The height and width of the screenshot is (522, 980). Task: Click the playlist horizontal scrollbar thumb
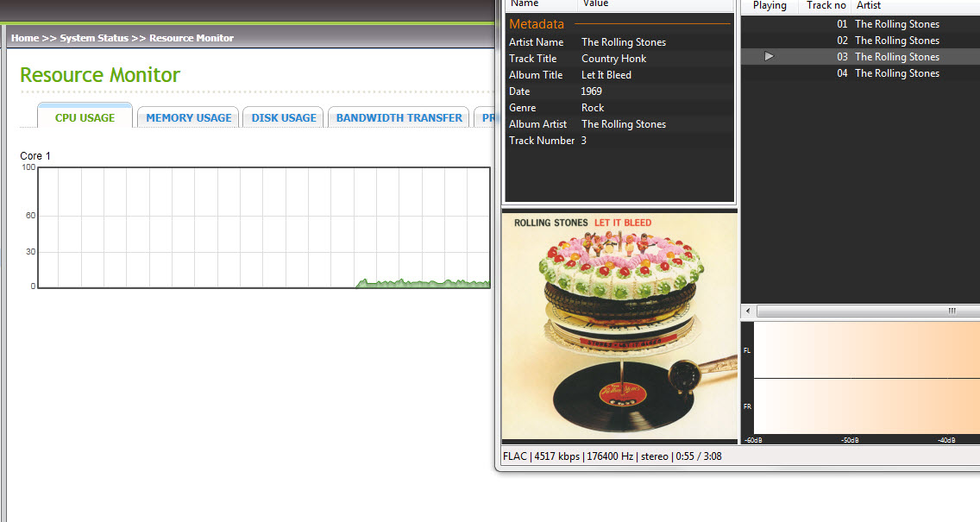click(x=868, y=311)
